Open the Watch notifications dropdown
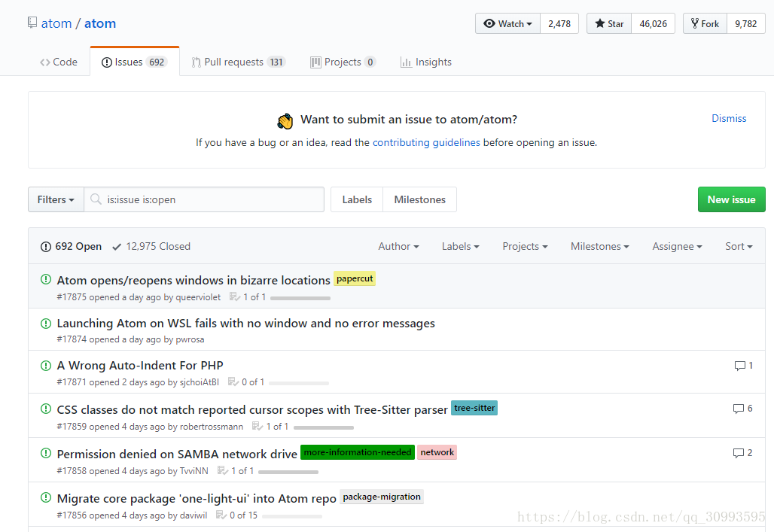 point(508,23)
